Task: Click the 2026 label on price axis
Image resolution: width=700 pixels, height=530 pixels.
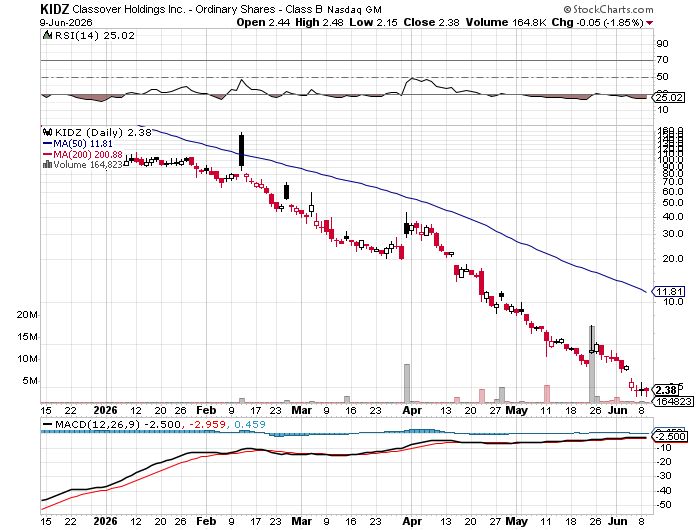Action: coord(106,410)
